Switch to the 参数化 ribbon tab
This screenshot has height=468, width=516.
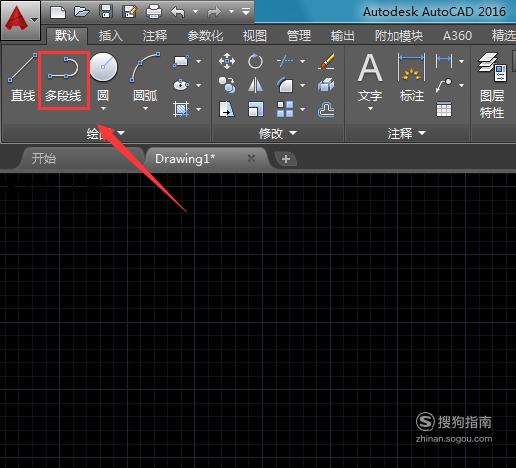pyautogui.click(x=205, y=36)
